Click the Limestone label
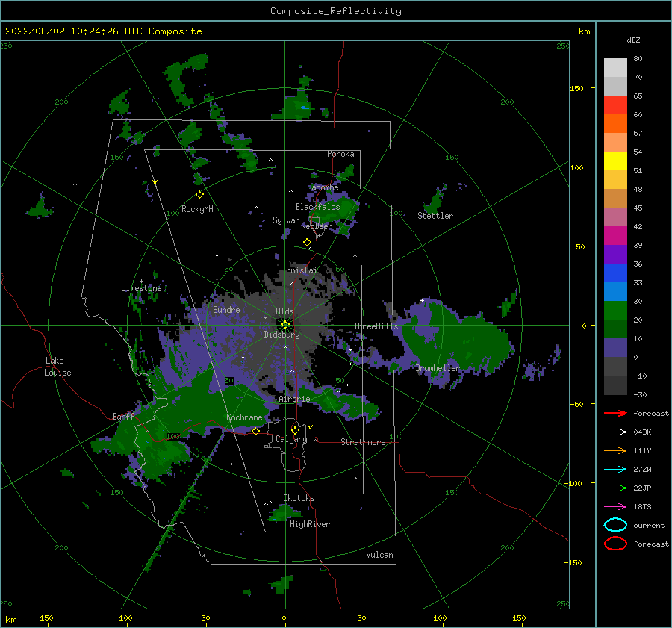 141,288
